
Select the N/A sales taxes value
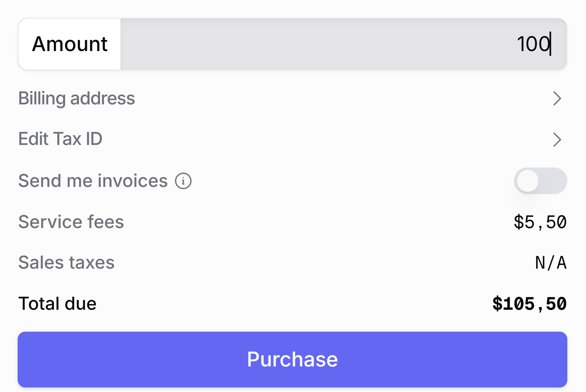coord(551,263)
